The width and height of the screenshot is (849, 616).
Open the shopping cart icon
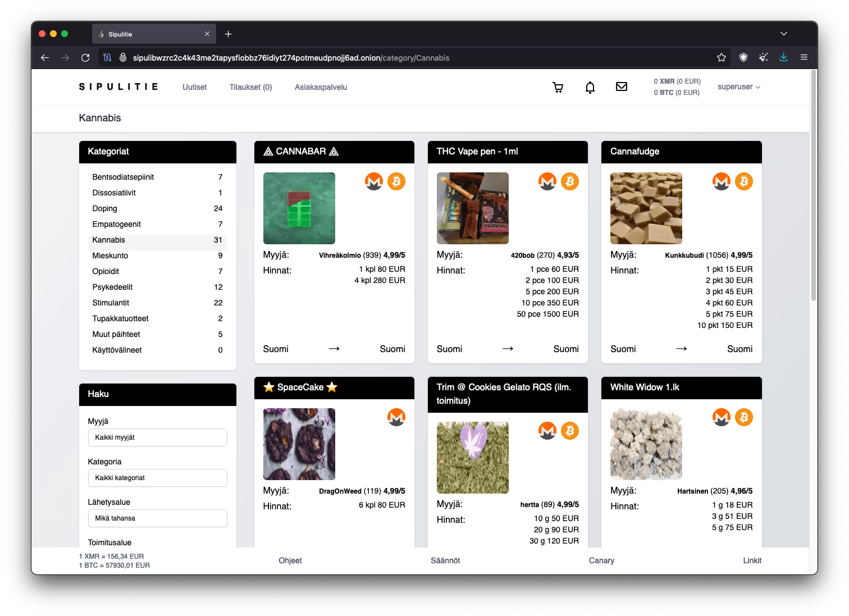click(x=558, y=87)
